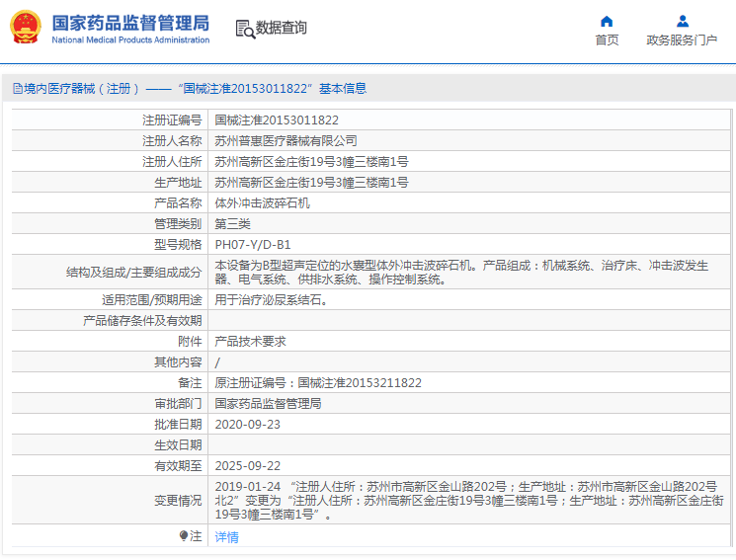Click the person icon above 政务服务门户

(x=682, y=21)
